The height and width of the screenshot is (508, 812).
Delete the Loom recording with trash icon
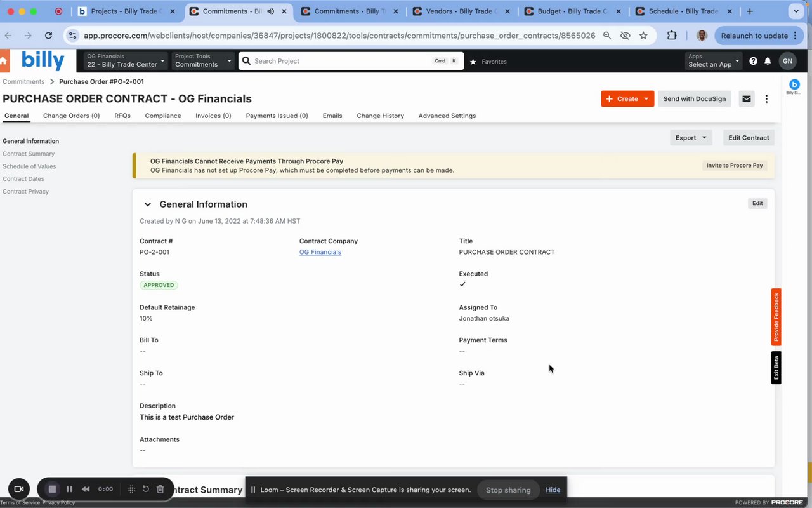[160, 489]
